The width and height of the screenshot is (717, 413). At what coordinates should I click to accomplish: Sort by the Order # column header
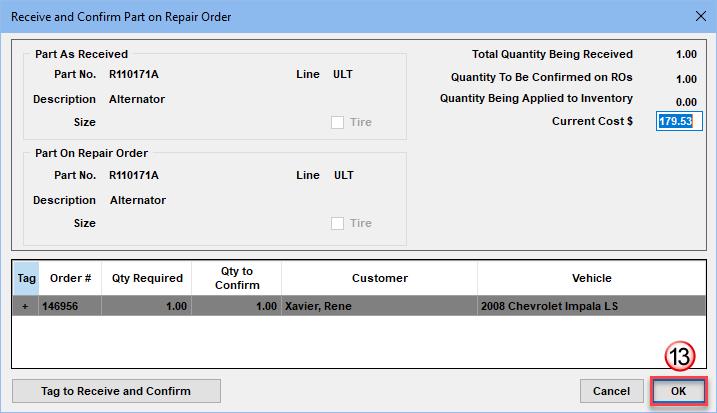[69, 278]
